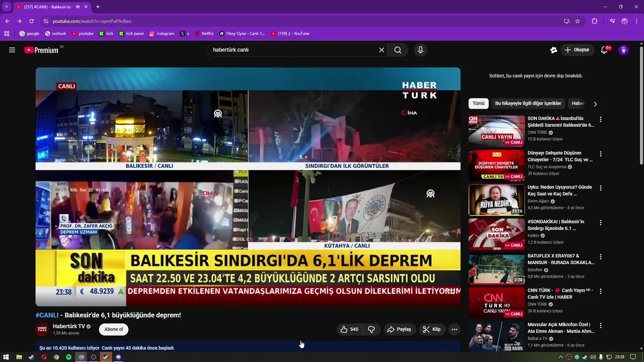Viewport: 644px width, 362px height.
Task: Open the YouTube hamburger guide menu
Action: tap(12, 50)
